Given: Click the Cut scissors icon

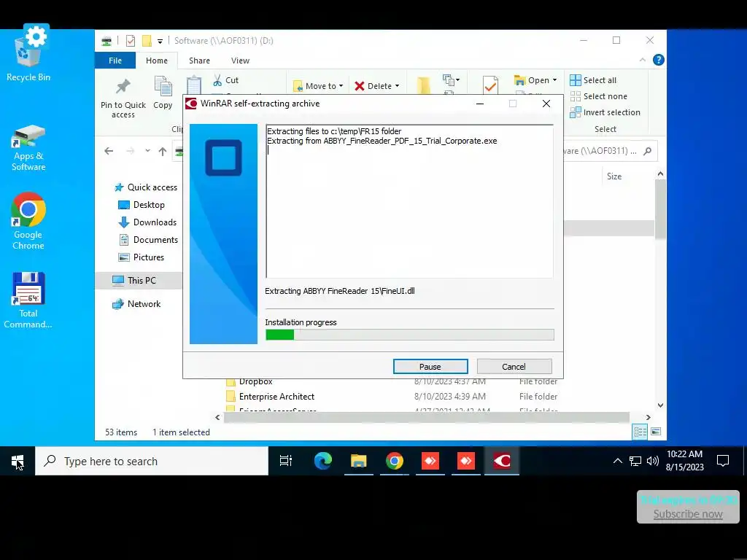Looking at the screenshot, I should click(217, 80).
